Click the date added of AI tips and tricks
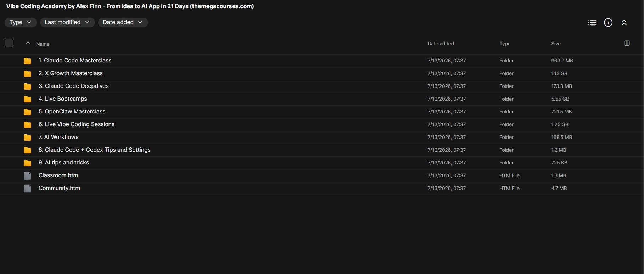Viewport: 644px width, 274px height. [x=447, y=163]
